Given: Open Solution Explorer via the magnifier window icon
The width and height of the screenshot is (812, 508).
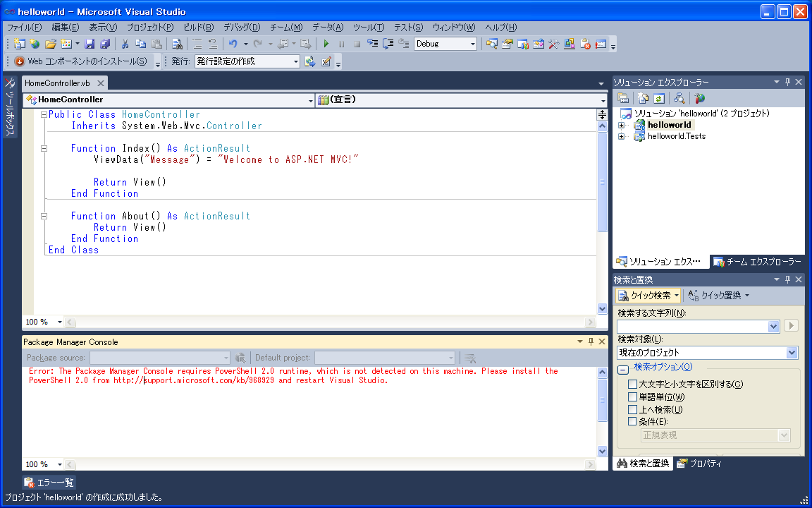Looking at the screenshot, I should (491, 44).
